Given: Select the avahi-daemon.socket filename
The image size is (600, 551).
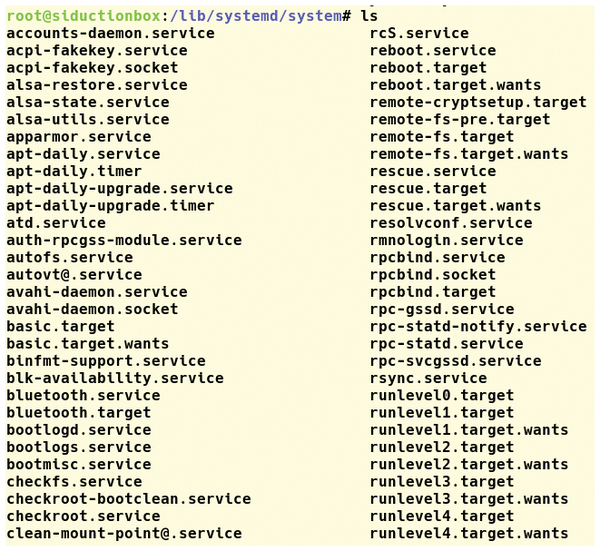Looking at the screenshot, I should pos(92,309).
